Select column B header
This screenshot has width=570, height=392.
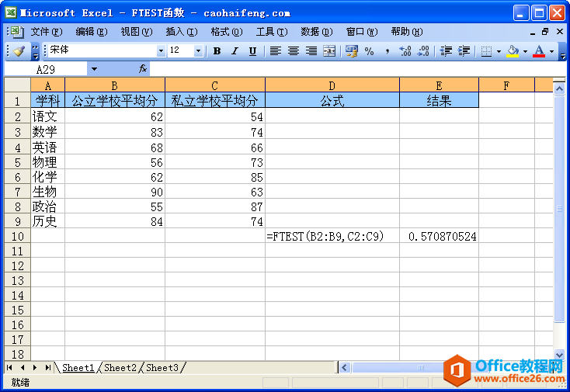pos(115,85)
